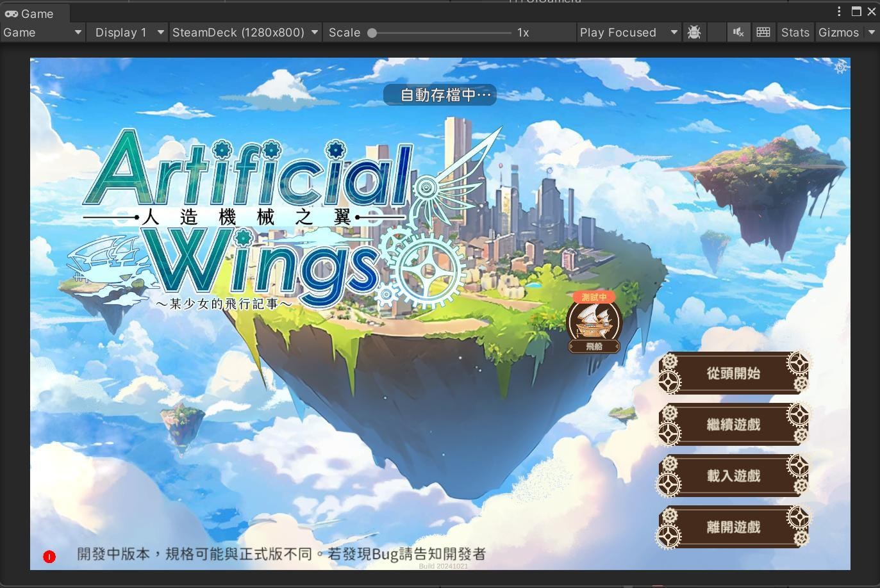Toggle the Shortcuts keyboard icon

[x=763, y=32]
